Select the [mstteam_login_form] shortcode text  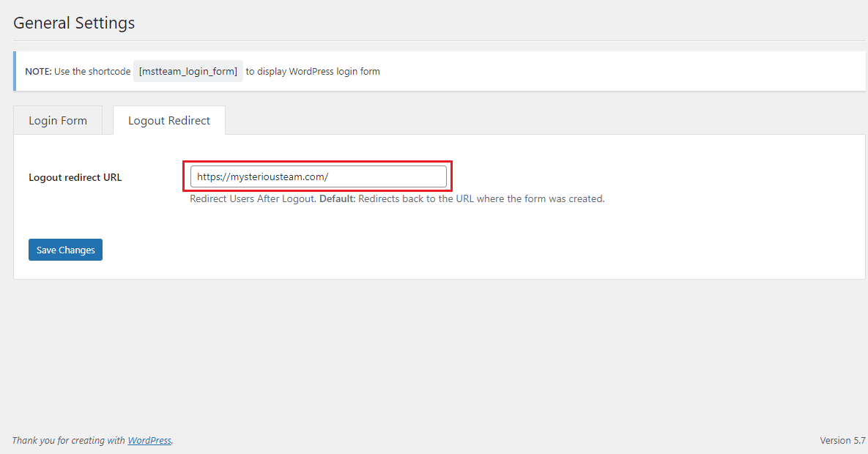[188, 71]
